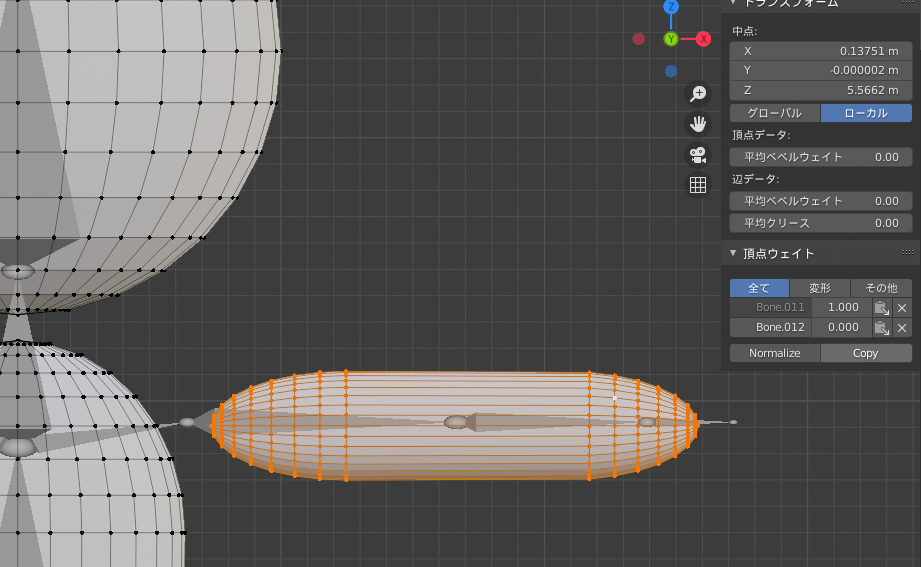Select ローカル coordinate space
The width and height of the screenshot is (921, 567).
866,113
